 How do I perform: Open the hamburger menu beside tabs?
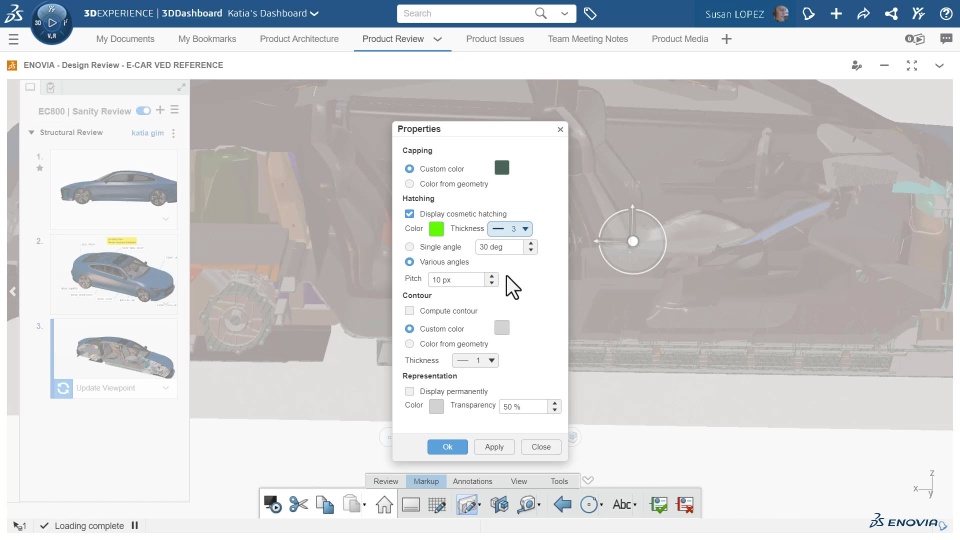13,39
